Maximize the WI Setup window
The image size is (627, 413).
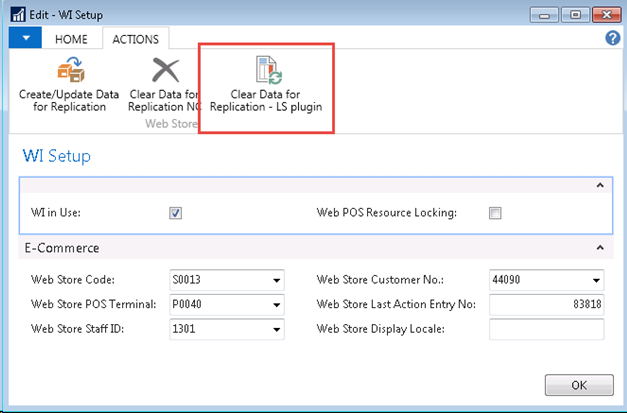[575, 15]
